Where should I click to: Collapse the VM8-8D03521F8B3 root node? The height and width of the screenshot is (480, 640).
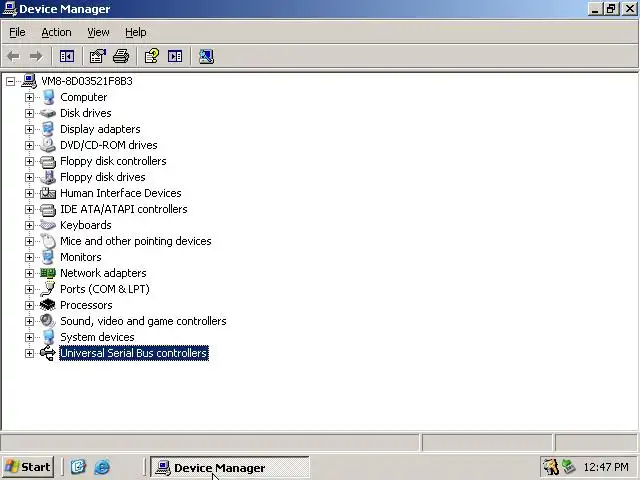tap(10, 81)
